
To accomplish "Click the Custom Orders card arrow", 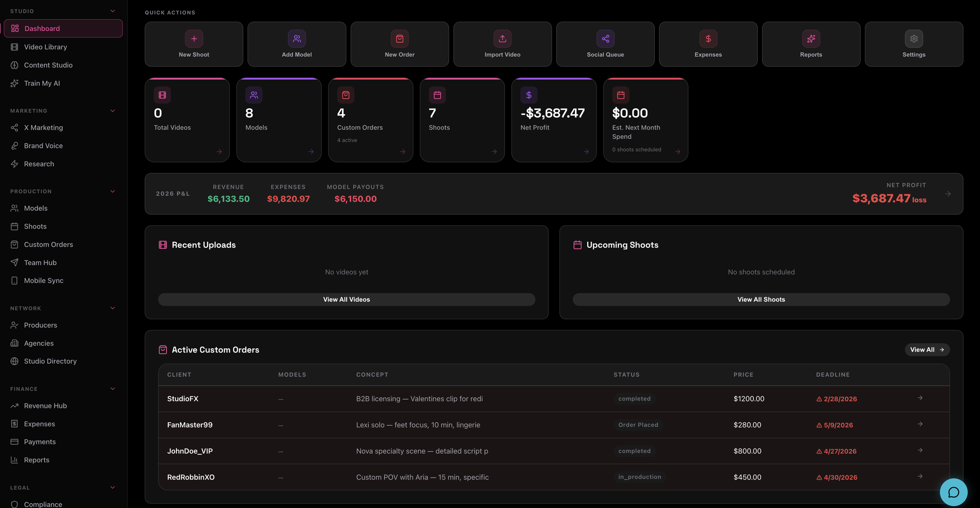I will 403,152.
